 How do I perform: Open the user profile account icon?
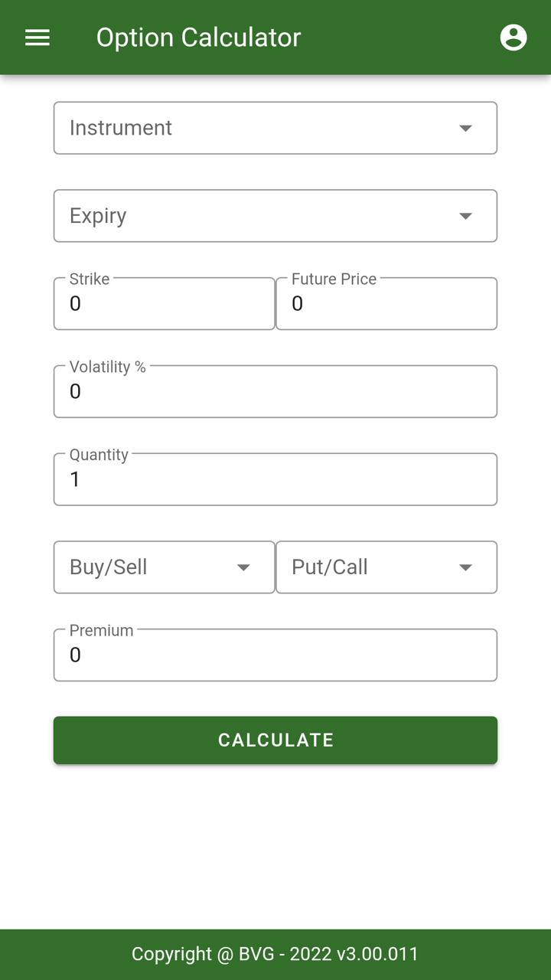click(x=513, y=38)
